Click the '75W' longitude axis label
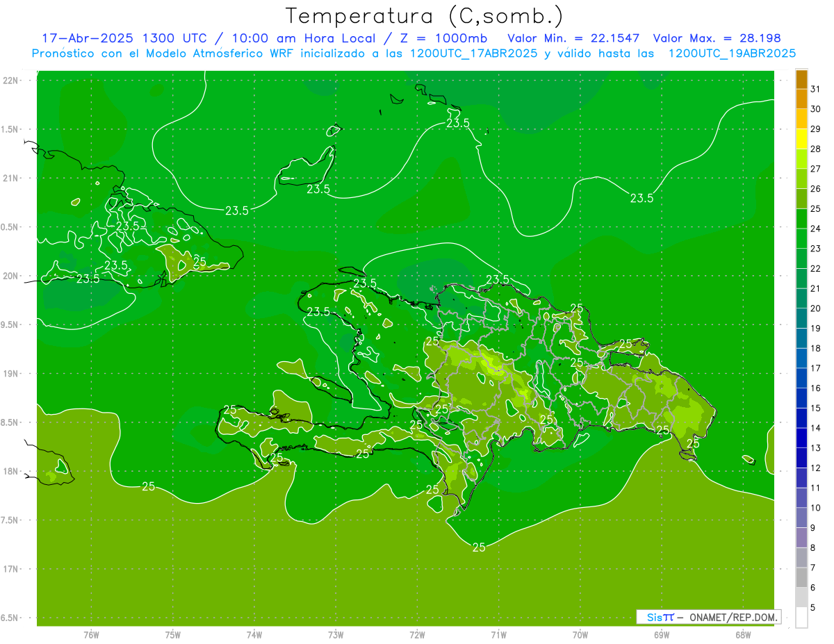 pyautogui.click(x=172, y=635)
